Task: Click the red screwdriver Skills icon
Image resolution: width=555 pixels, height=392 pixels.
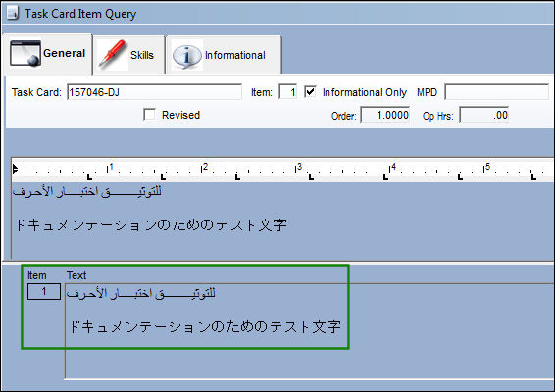Action: point(112,54)
